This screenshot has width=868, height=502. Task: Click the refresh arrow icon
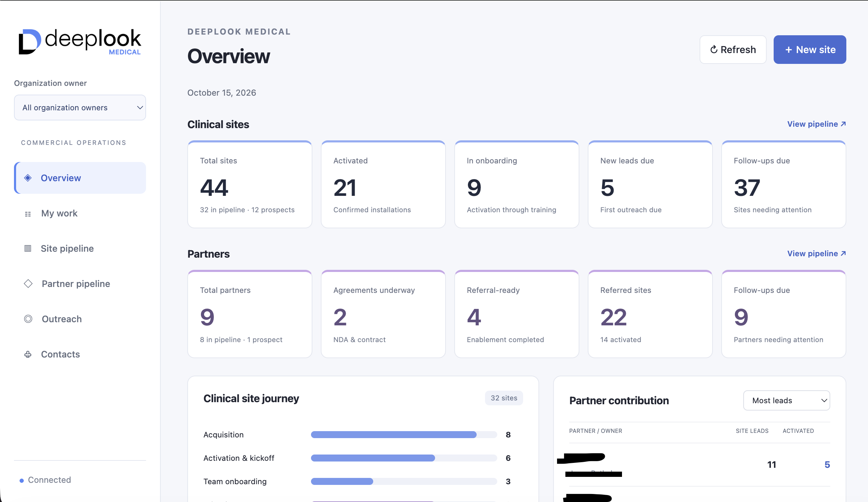(714, 50)
